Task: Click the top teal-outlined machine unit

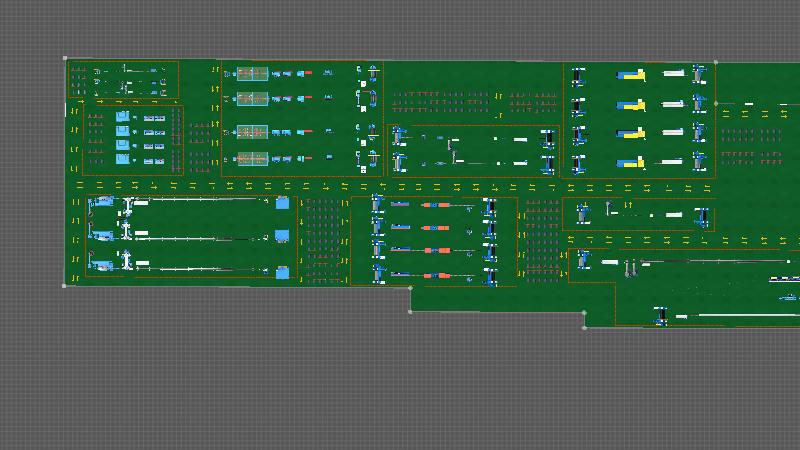Action: click(252, 73)
